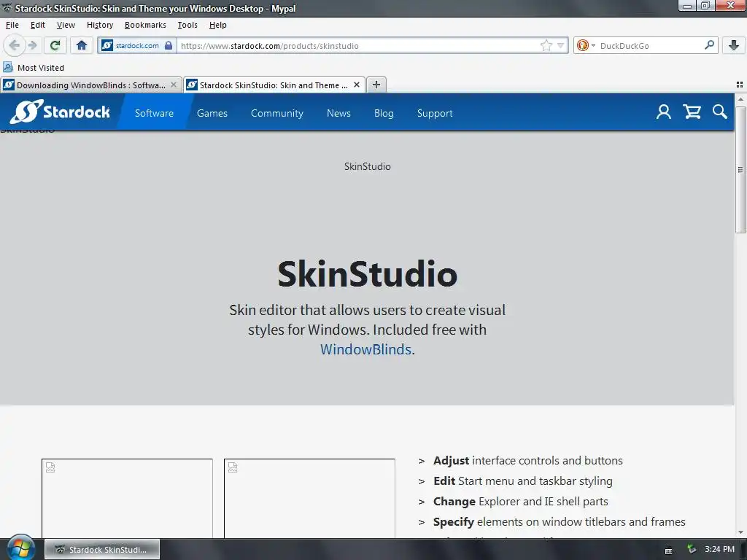Viewport: 747px width, 560px height.
Task: Open the shopping cart icon
Action: (x=692, y=112)
